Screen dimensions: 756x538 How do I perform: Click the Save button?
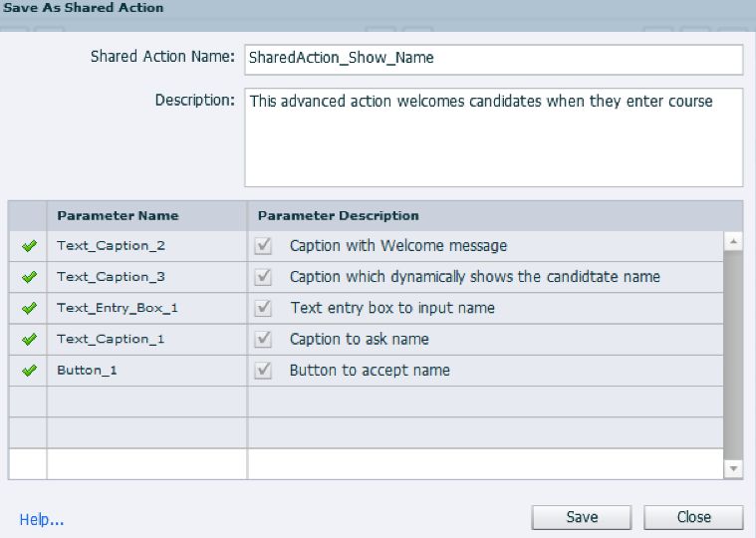(582, 517)
